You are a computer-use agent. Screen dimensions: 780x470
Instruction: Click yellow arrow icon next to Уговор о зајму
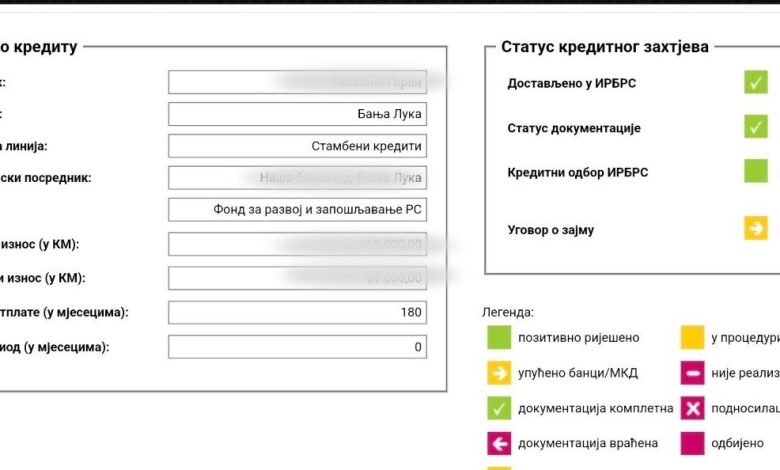[x=755, y=229]
